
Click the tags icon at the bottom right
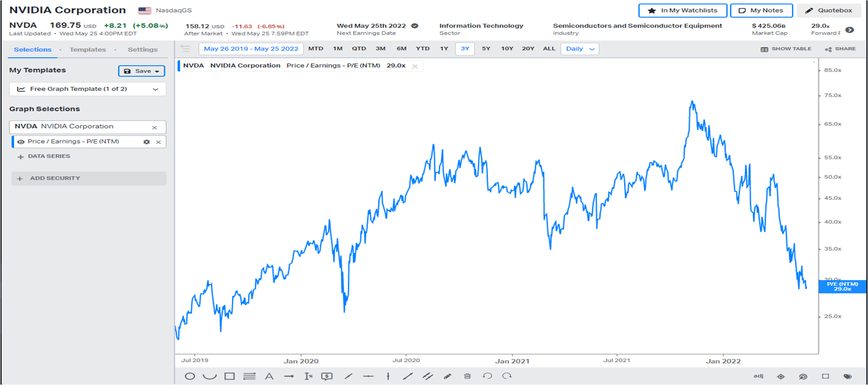point(848,376)
